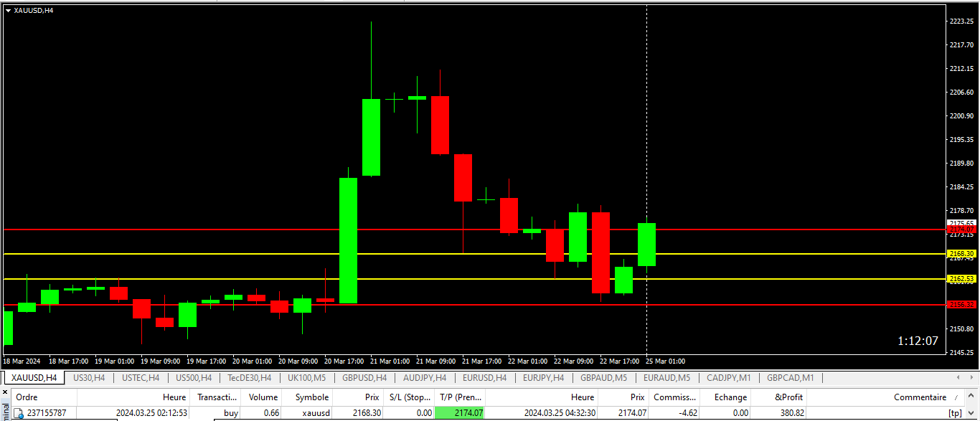Sort by the Volume column header
Screen dimensions: 980x421
click(263, 397)
